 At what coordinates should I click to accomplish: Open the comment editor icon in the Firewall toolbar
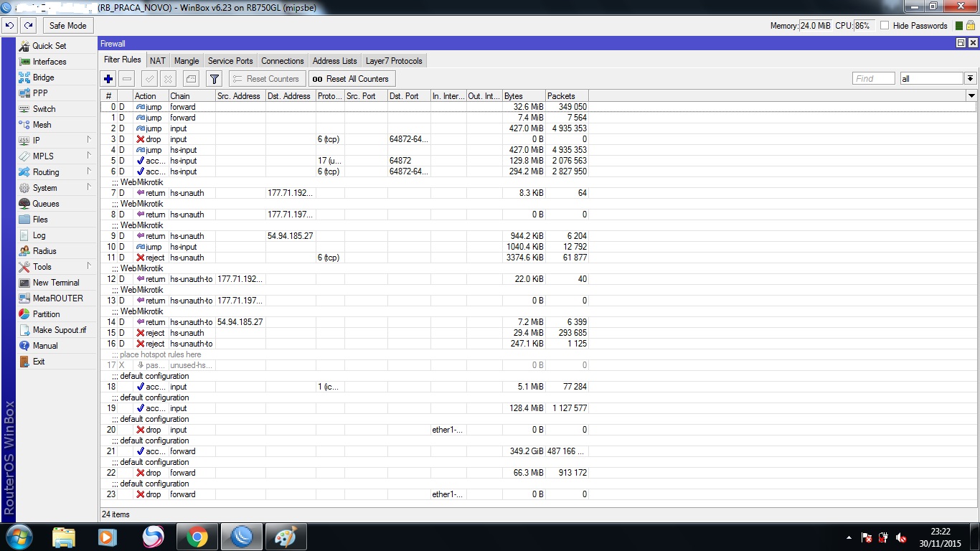(x=191, y=79)
